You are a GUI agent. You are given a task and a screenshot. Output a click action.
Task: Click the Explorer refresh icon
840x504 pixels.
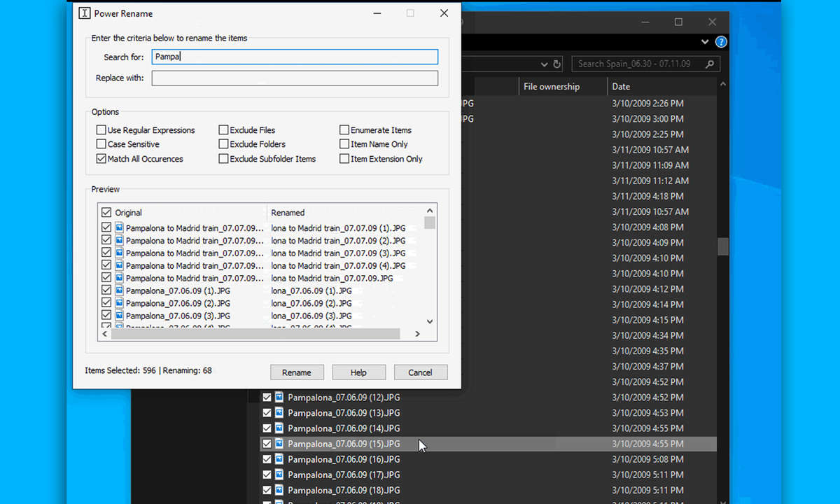pos(557,64)
